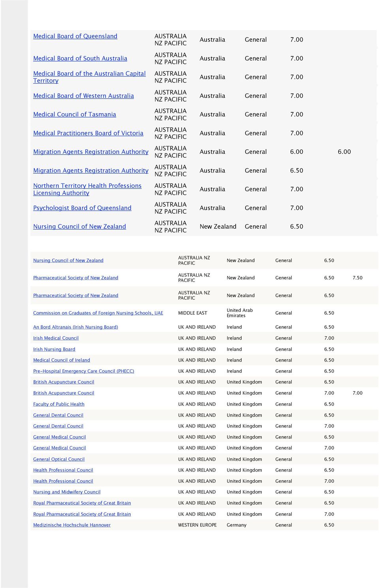Open Psychologist Board of Queensland link
The image size is (379, 588).
82,208
